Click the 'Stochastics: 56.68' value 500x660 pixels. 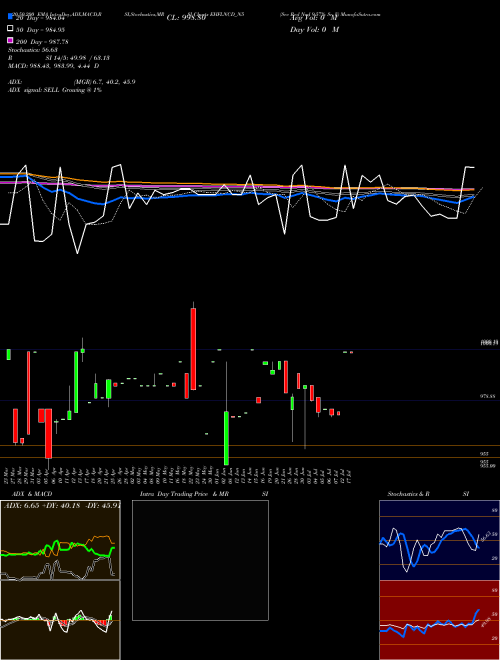pyautogui.click(x=33, y=50)
